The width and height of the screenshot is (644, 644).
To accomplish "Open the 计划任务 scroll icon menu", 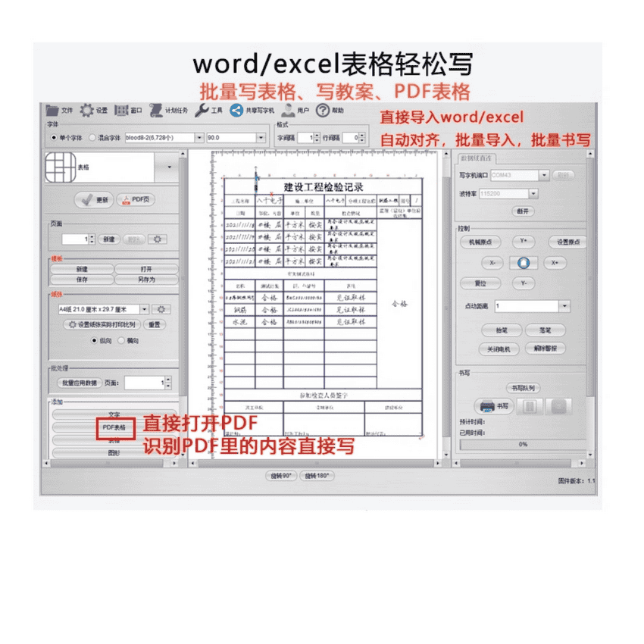I will [x=168, y=110].
